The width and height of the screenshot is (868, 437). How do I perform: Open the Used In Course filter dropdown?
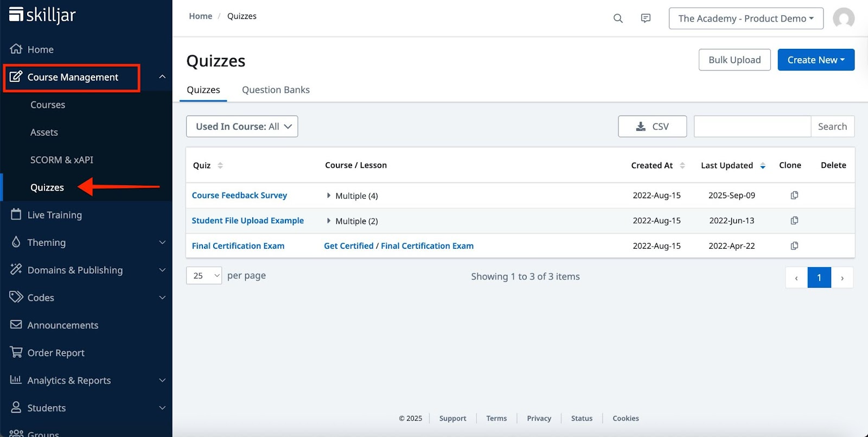point(242,126)
